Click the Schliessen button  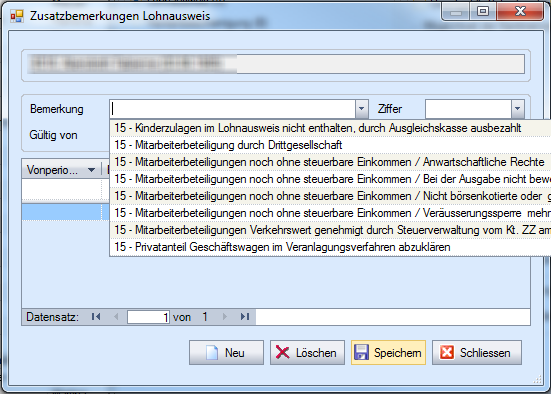477,353
